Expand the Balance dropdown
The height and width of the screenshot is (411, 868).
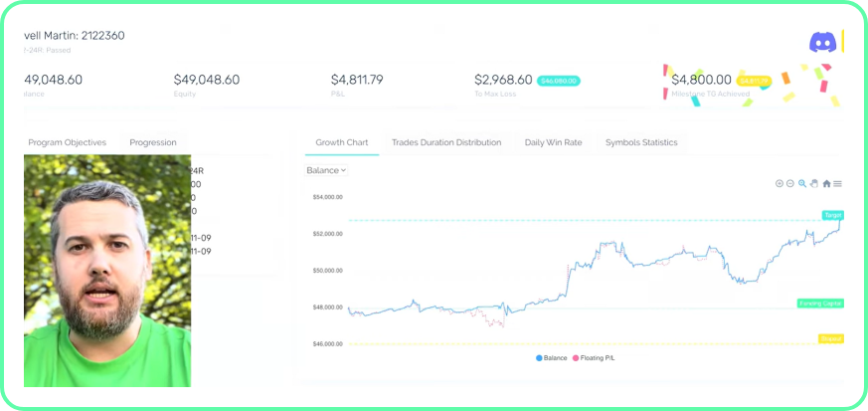[326, 170]
